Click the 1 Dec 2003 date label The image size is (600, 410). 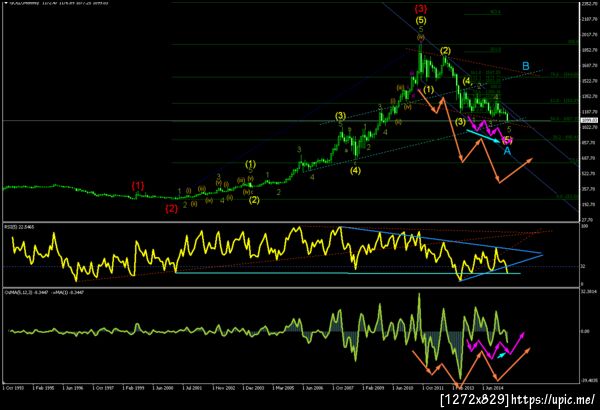(x=253, y=388)
